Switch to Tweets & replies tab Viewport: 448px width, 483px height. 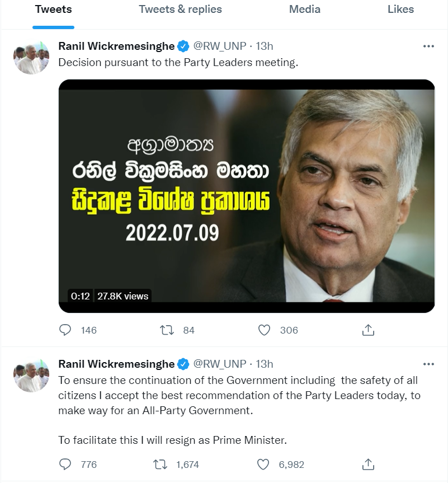coord(180,10)
